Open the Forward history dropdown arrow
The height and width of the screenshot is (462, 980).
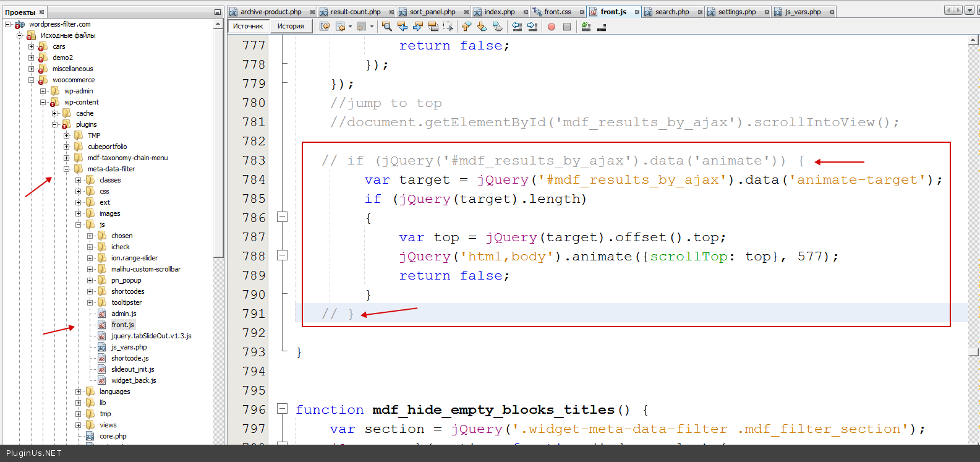coord(372,26)
